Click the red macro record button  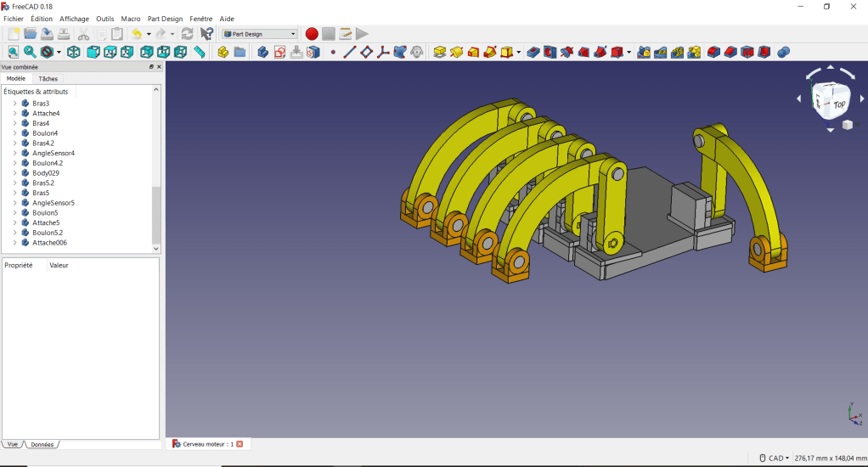click(312, 34)
